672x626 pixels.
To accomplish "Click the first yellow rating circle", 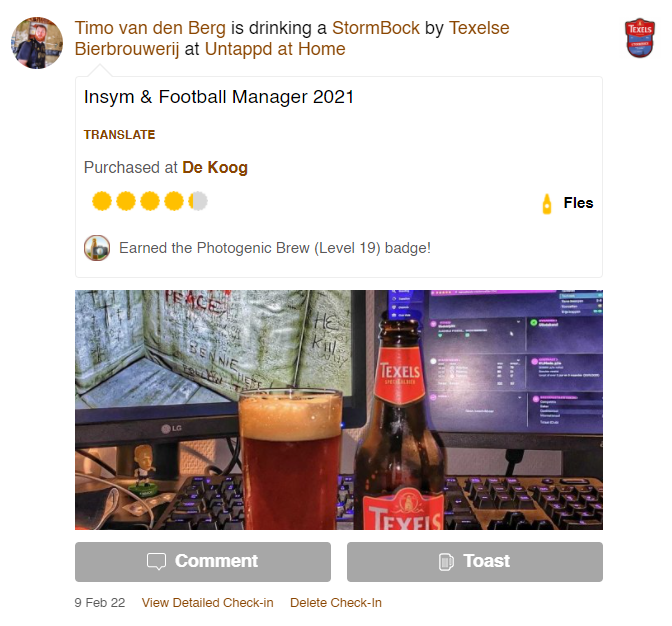I will (102, 201).
